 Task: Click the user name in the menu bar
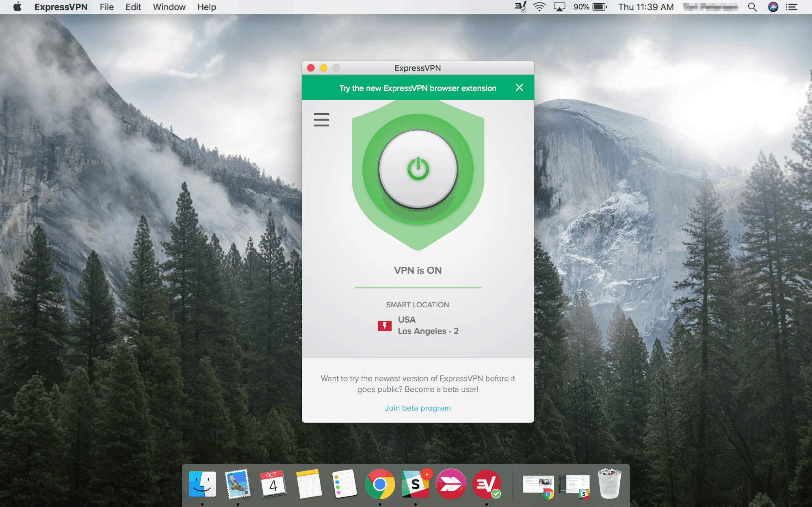click(710, 7)
